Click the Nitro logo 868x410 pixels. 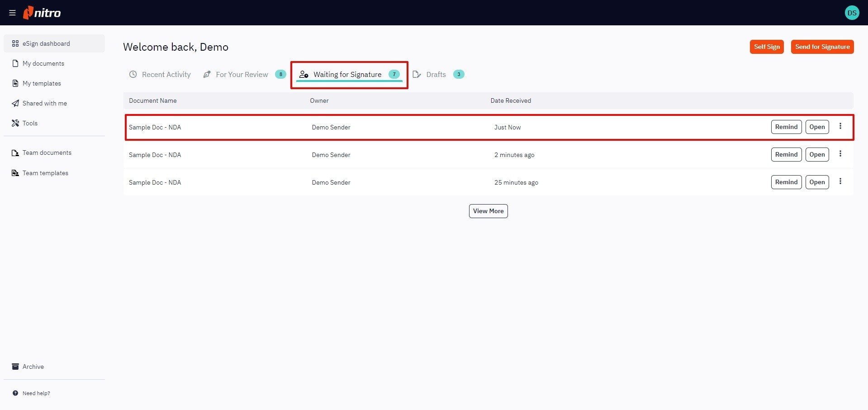tap(43, 13)
